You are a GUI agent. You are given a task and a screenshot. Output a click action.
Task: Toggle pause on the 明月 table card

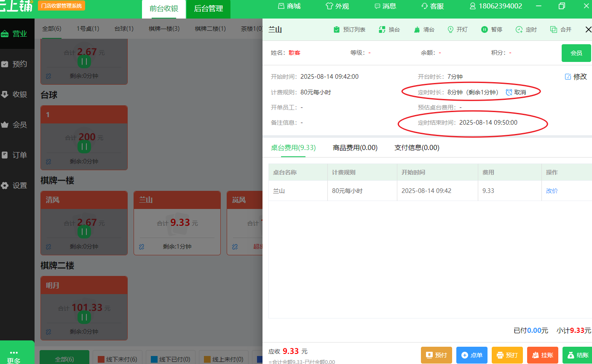pos(84,317)
